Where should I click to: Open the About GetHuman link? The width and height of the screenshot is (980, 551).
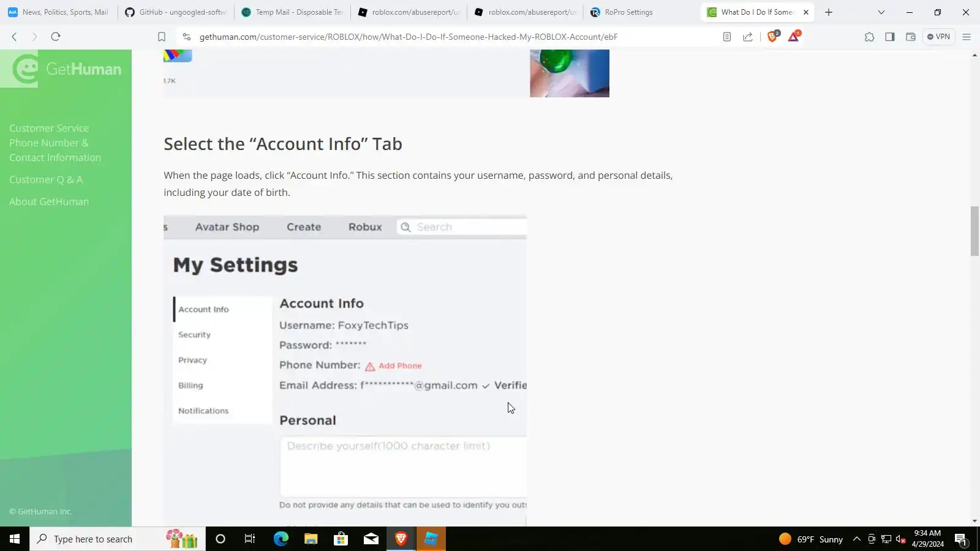click(49, 201)
